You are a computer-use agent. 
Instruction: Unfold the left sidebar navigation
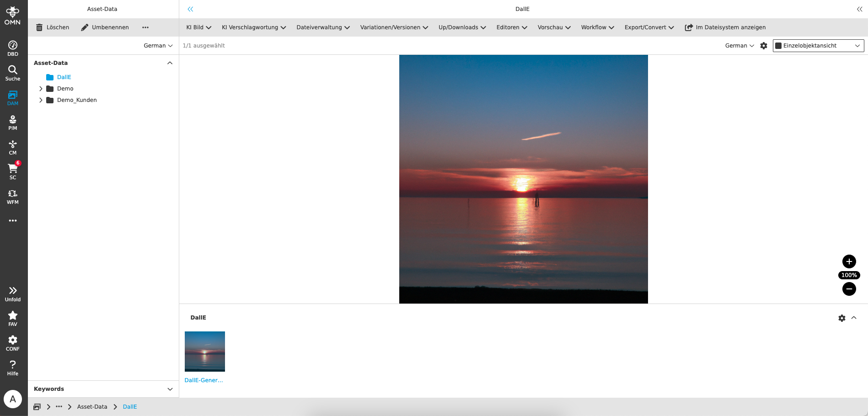coord(13,293)
